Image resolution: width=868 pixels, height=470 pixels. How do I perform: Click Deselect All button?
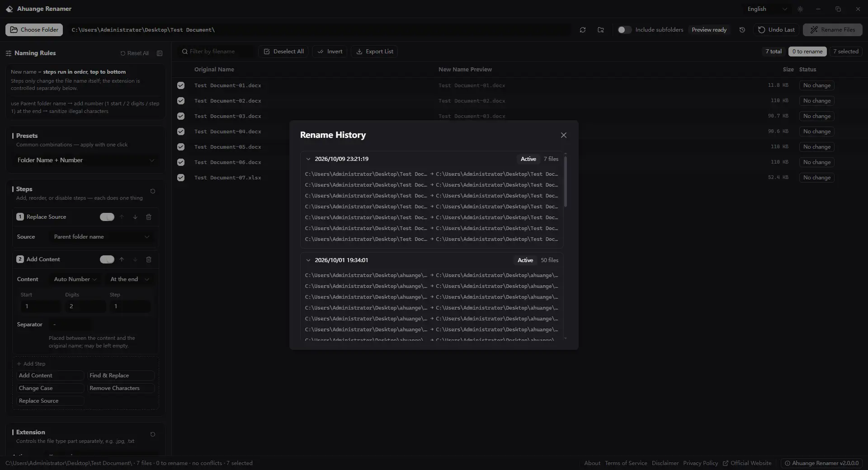coord(283,52)
